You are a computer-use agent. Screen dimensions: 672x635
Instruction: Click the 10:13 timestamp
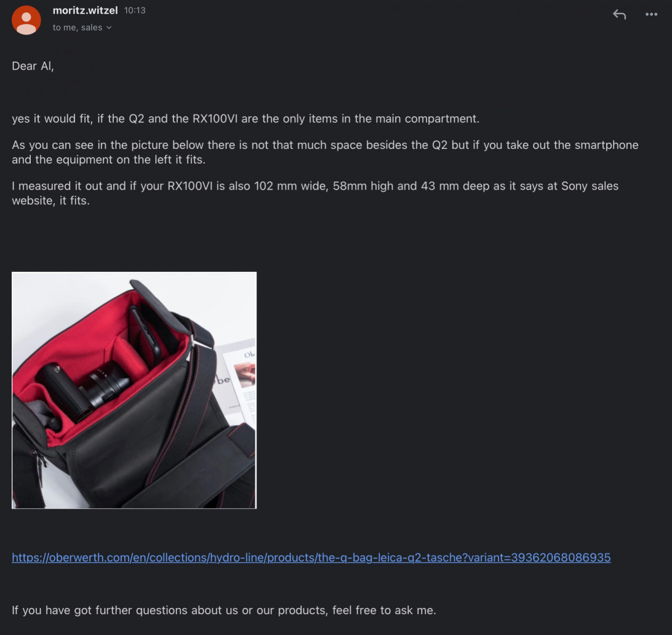click(x=135, y=10)
